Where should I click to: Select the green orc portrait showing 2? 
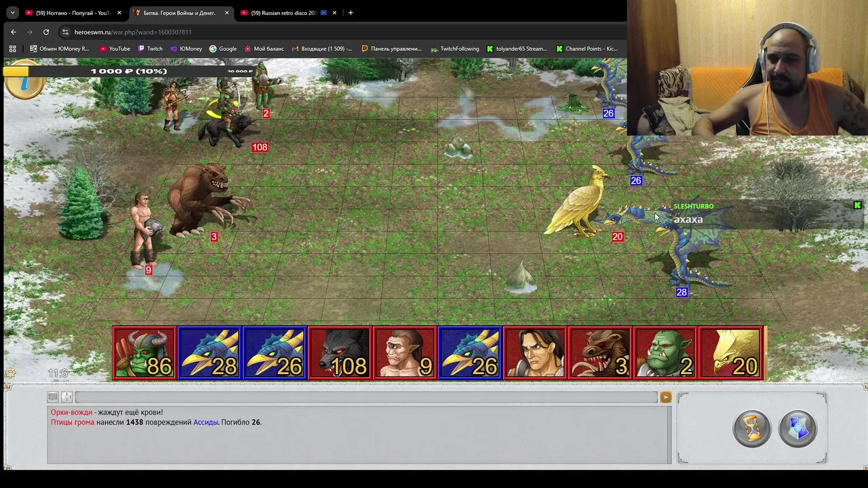665,353
